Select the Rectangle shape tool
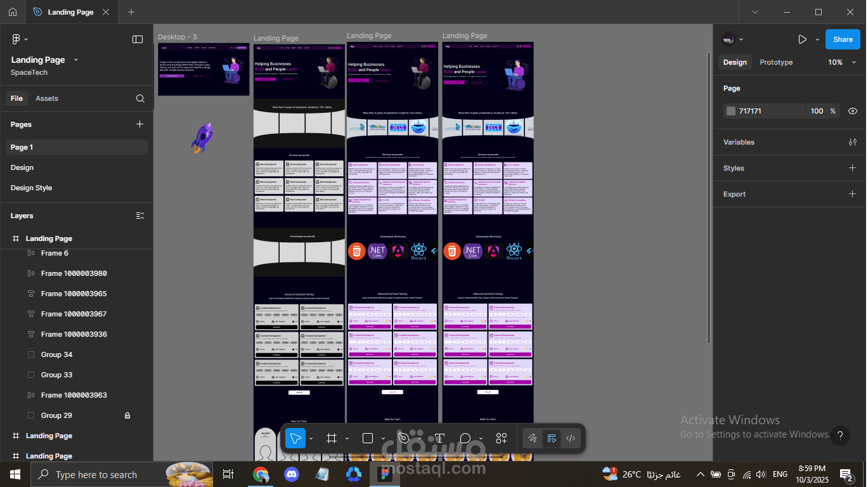The height and width of the screenshot is (487, 868). coord(368,438)
